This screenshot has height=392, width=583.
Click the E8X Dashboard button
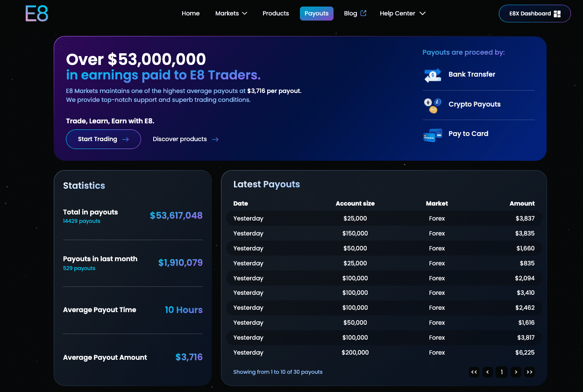[535, 14]
